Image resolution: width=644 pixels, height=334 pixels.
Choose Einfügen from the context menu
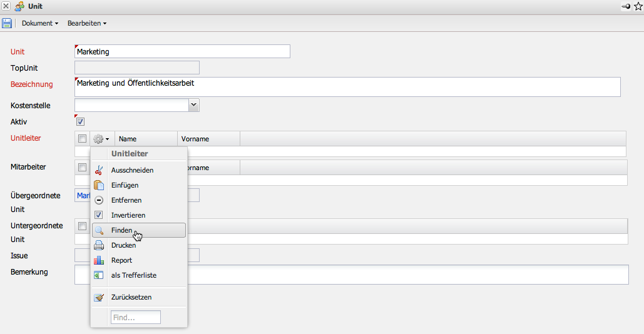click(x=139, y=185)
